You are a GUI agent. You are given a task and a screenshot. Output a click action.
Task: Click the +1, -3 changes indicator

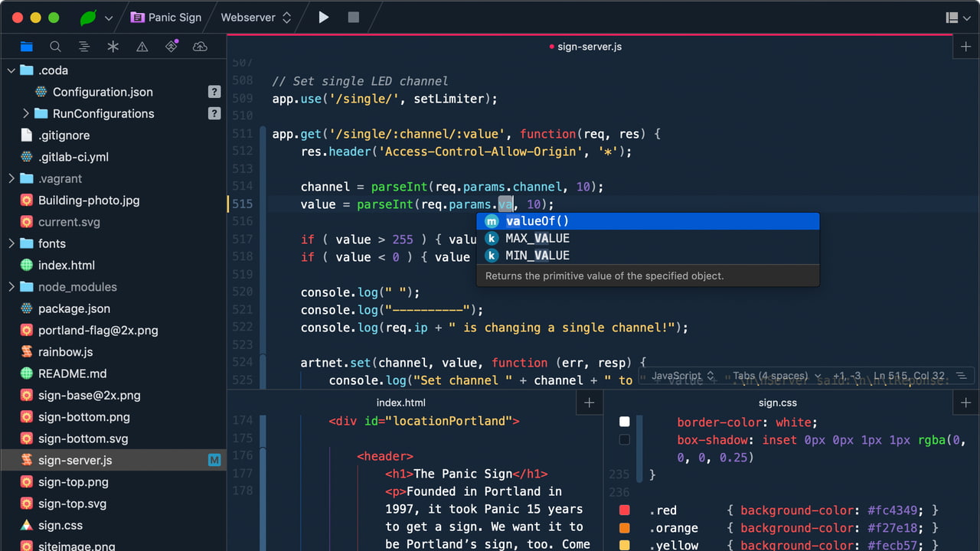846,376
